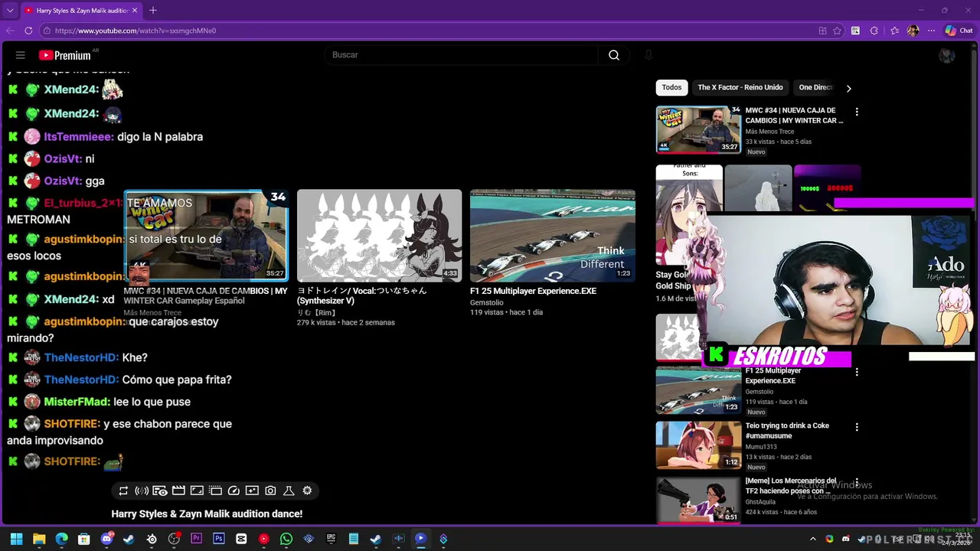
Task: Expand the tab list dropdown arrow
Action: point(10,10)
